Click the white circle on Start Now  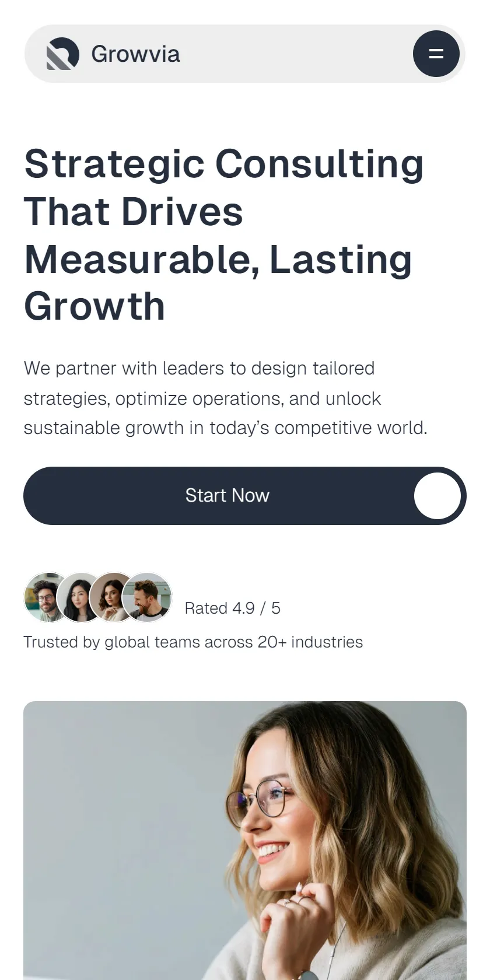[x=437, y=496]
